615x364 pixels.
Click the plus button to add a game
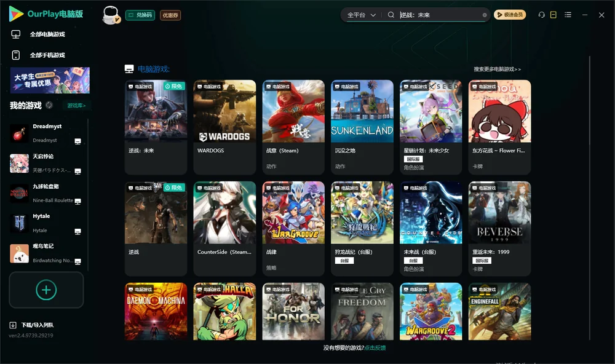pos(46,290)
